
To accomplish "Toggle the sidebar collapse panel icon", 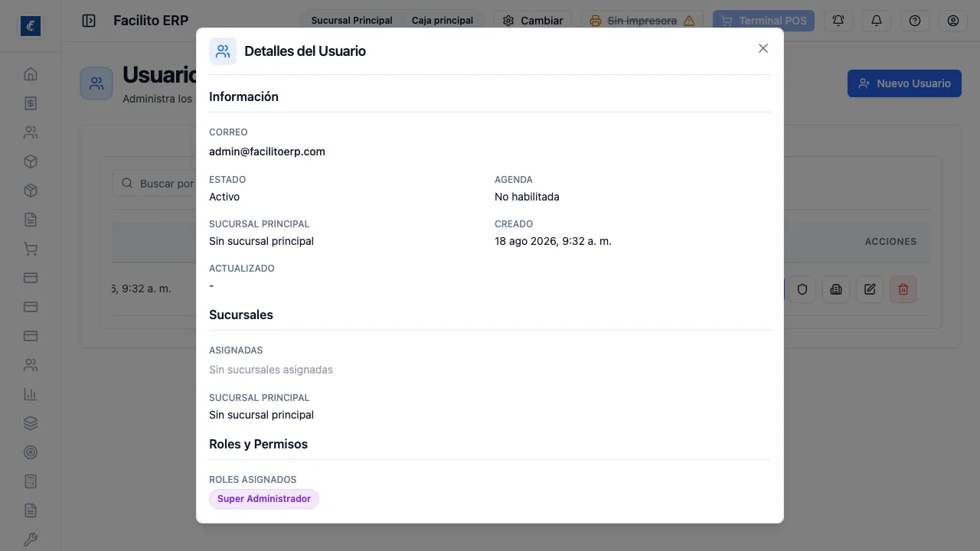I will pyautogui.click(x=89, y=21).
